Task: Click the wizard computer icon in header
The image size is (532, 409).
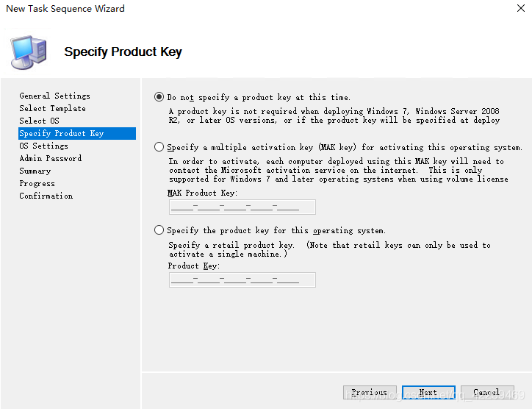Action: click(28, 50)
